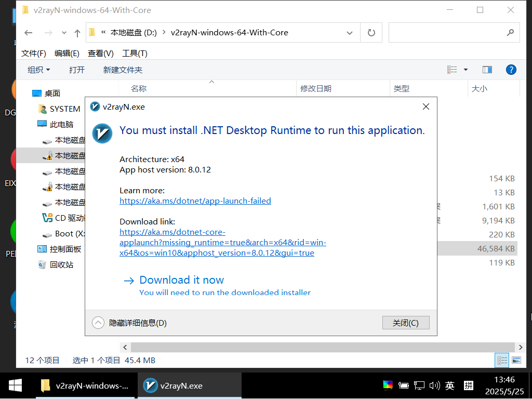Viewport: 532px width, 399px height.
Task: Select the file sized 154 KB
Action: (x=502, y=179)
